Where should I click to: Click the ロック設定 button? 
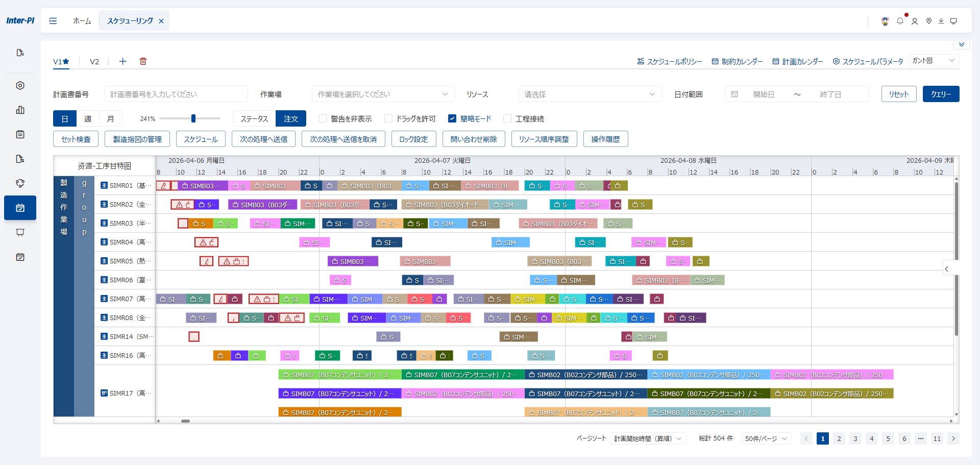[414, 139]
